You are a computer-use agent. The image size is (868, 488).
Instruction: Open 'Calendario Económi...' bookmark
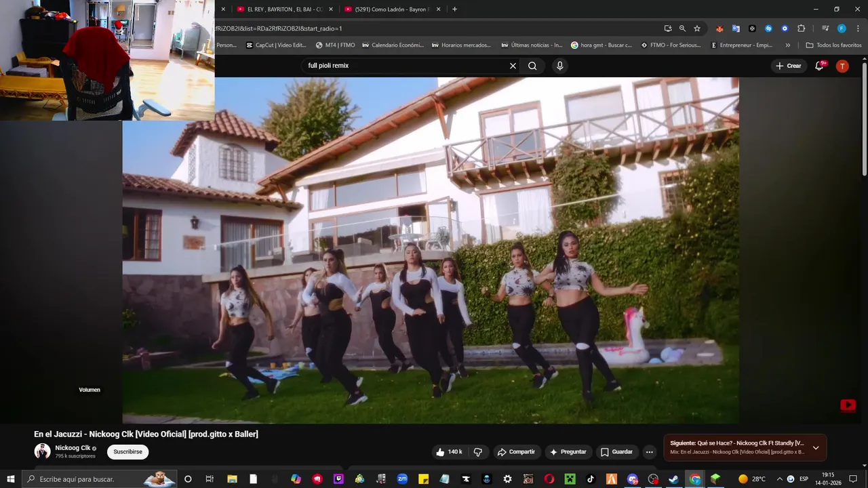click(x=393, y=45)
